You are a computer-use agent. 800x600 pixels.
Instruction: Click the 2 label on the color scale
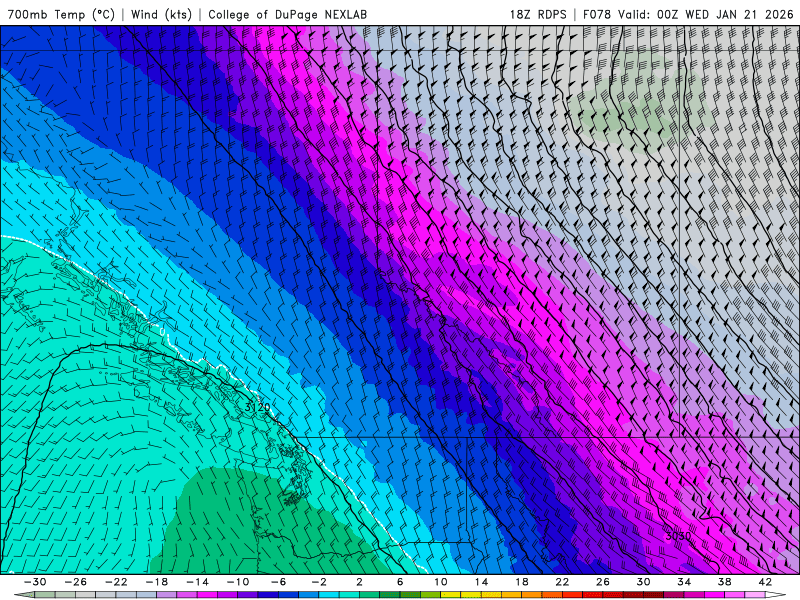[359, 582]
